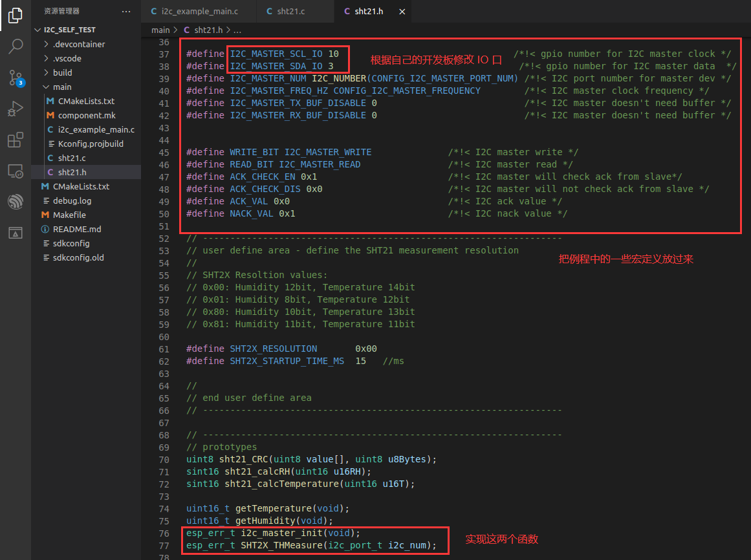Click SHT2X_THMeasure function prototype
Viewport: 751px width, 560px height.
click(281, 545)
